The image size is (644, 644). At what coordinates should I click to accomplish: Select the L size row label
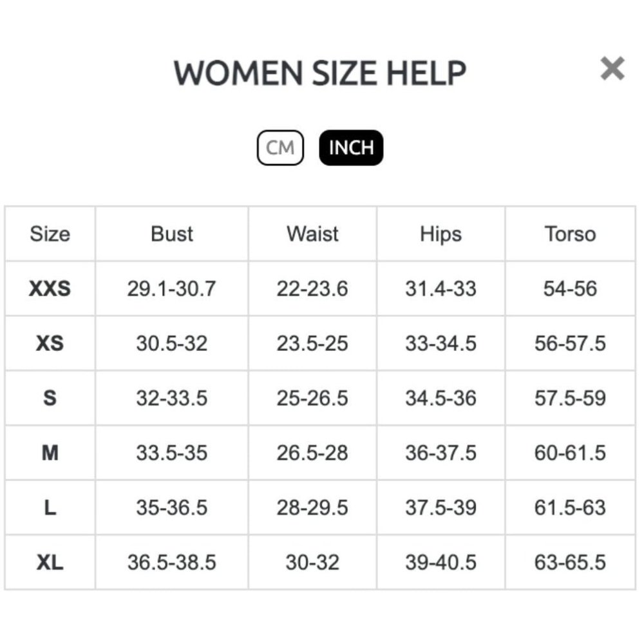(50, 507)
